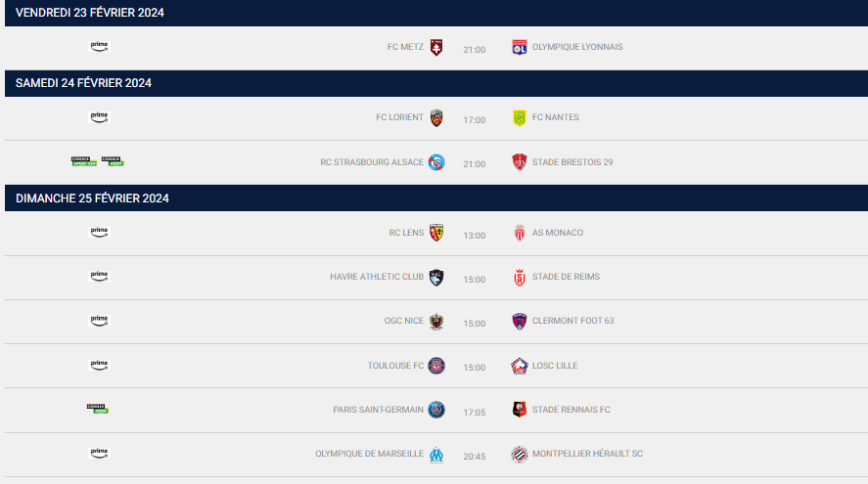Select the RC Strasbourg Alsace crest
The image size is (868, 484).
436,162
